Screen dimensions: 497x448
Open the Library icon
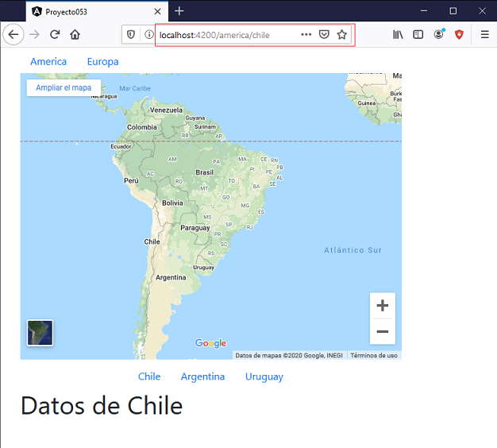pos(398,34)
